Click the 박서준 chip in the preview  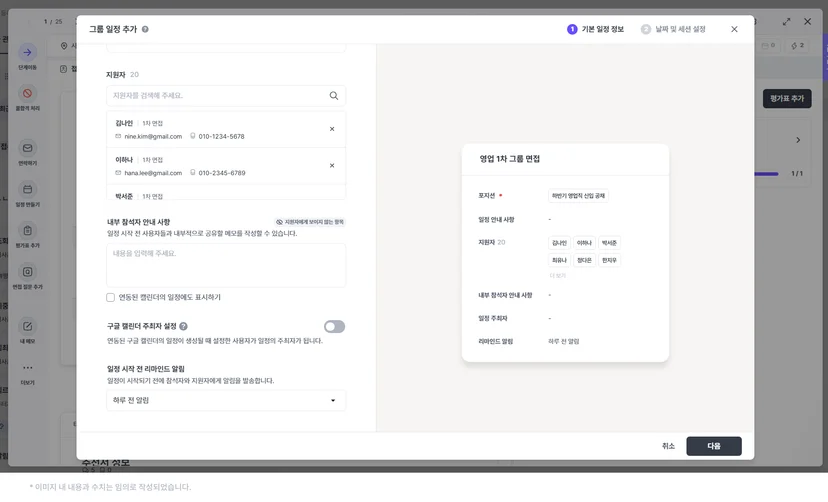(609, 243)
